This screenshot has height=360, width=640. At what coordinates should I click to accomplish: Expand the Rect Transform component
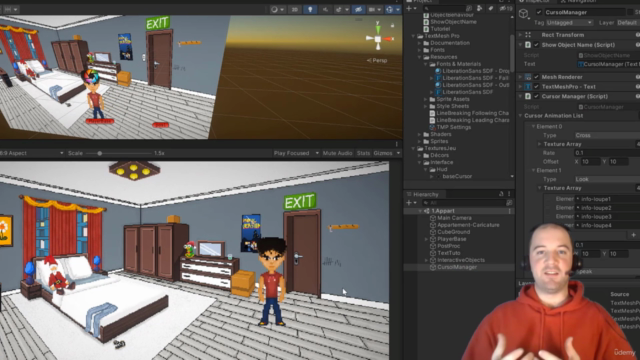(520, 35)
